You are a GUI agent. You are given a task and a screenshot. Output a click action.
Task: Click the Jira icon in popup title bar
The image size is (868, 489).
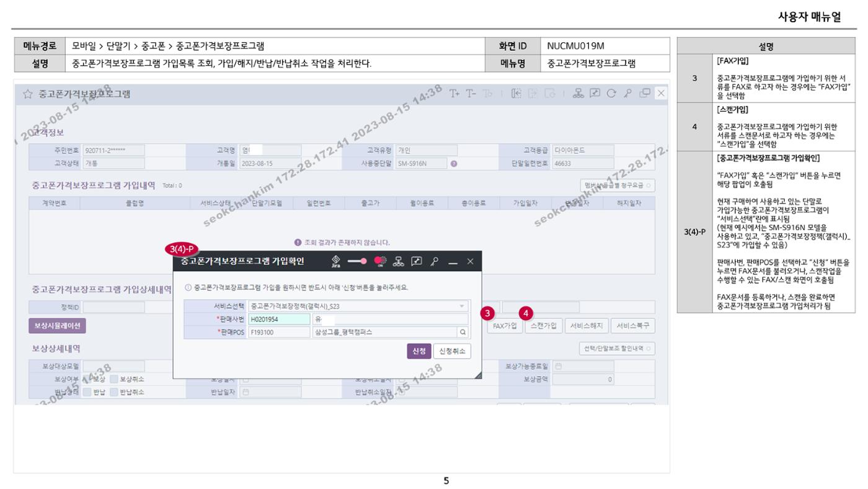tap(336, 262)
